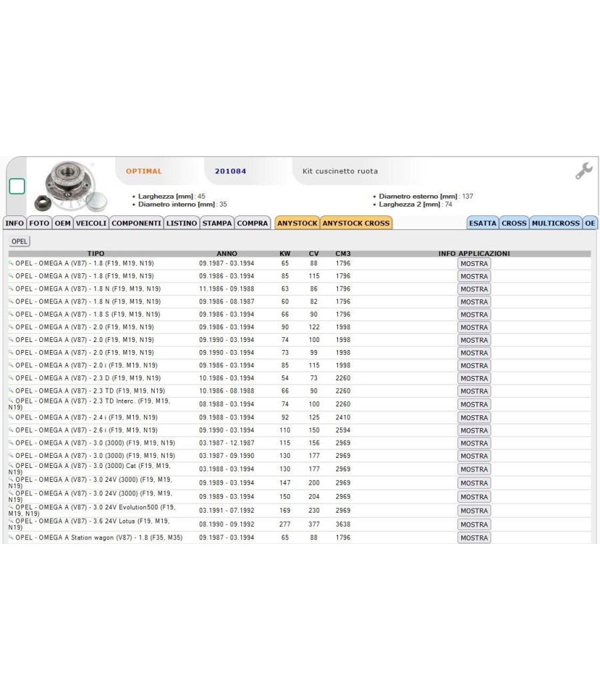
Task: Click MOSTRA for Omega A 3.6 24V Lotus
Action: tap(474, 525)
